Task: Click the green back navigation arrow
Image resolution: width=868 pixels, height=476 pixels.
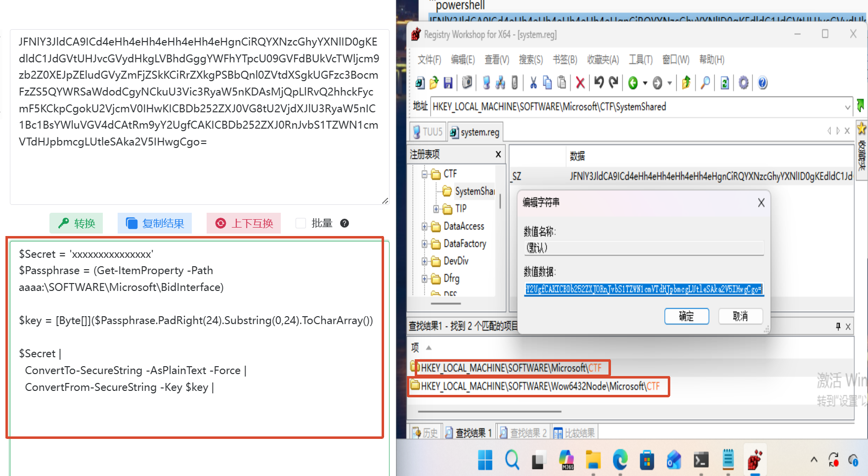Action: [633, 83]
